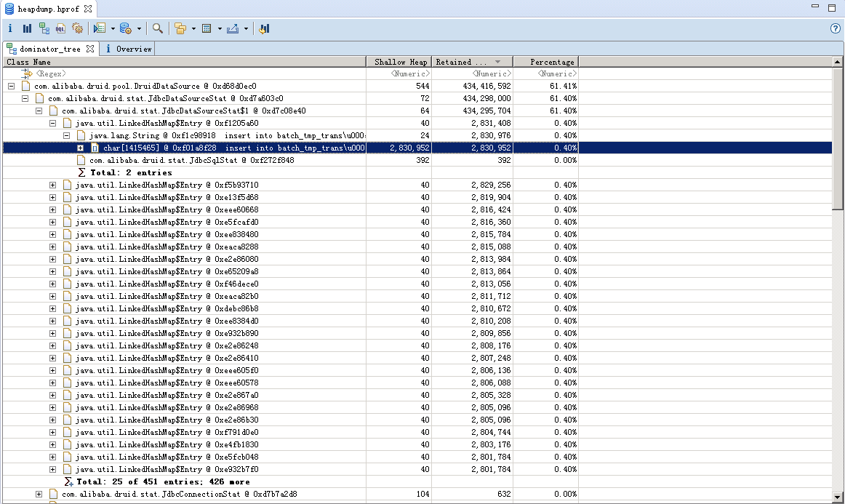Open the heap dump Overview toolbar icon
This screenshot has height=504, width=845.
coord(10,28)
